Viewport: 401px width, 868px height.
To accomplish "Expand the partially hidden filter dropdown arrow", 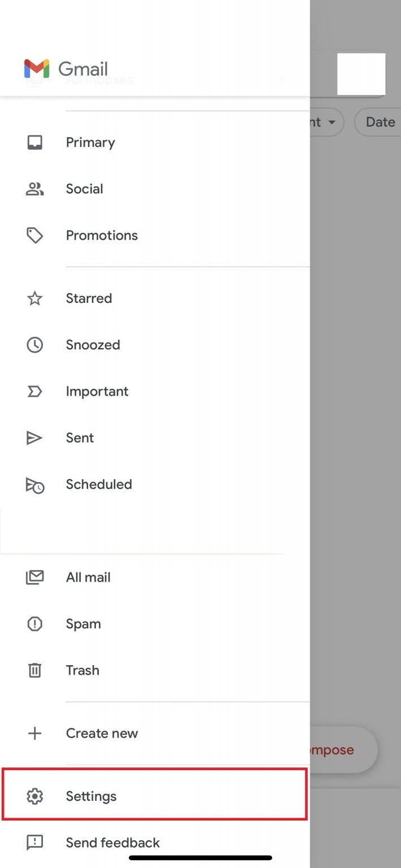I will click(x=332, y=123).
